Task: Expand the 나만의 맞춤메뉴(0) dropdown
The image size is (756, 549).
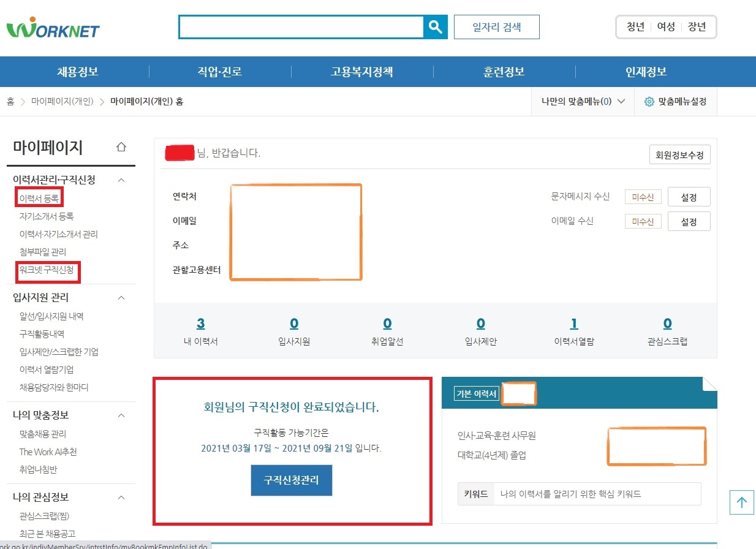Action: (x=583, y=102)
